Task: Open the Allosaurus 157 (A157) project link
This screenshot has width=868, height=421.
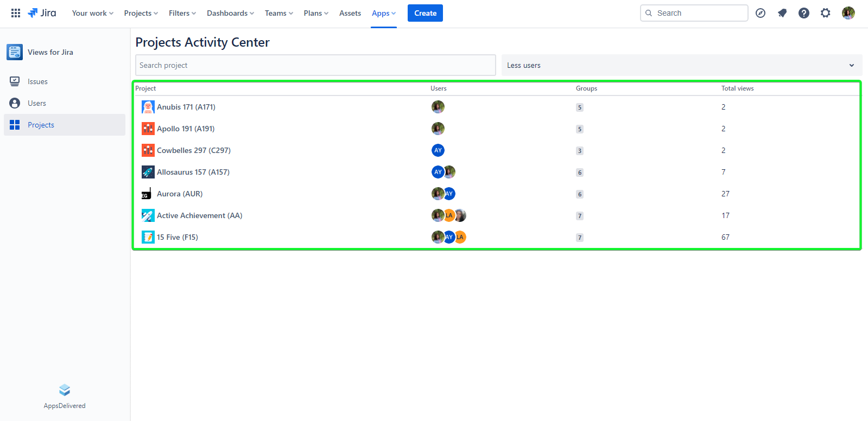Action: click(x=193, y=172)
